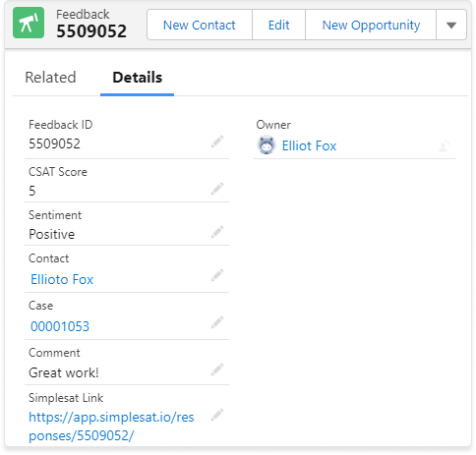This screenshot has width=476, height=455.
Task: Open the more actions dropdown arrow
Action: click(x=451, y=25)
